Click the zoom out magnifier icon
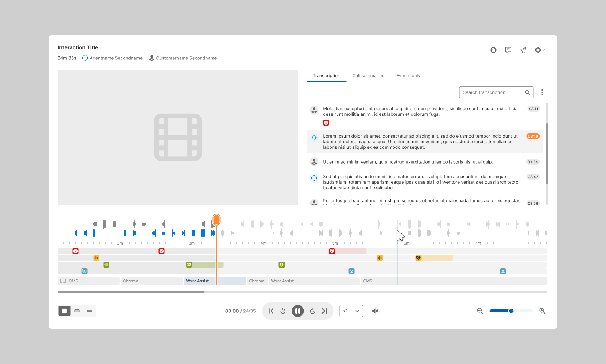This screenshot has height=364, width=606. point(480,311)
